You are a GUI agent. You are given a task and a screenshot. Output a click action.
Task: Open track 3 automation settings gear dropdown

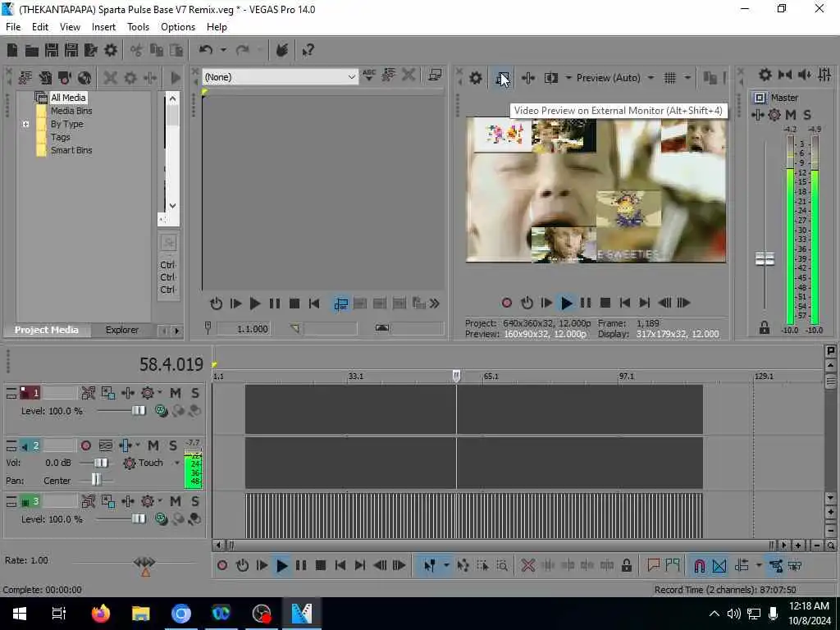click(159, 501)
